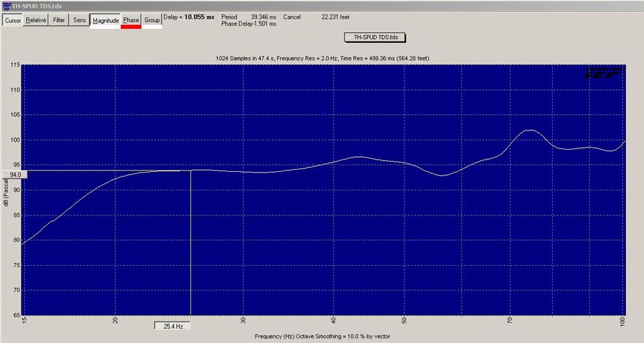The image size is (644, 343).
Task: Click the TEF icon in title bar
Action: (7, 6)
